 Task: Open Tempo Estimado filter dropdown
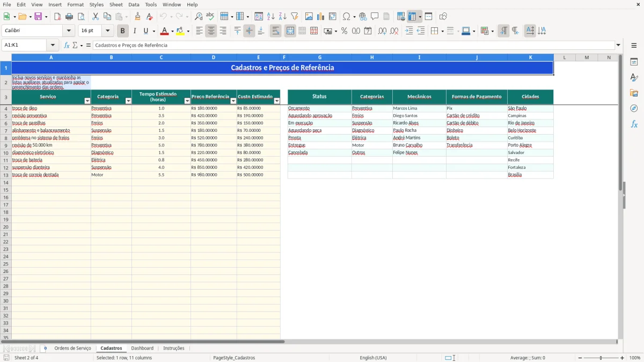[x=187, y=101]
